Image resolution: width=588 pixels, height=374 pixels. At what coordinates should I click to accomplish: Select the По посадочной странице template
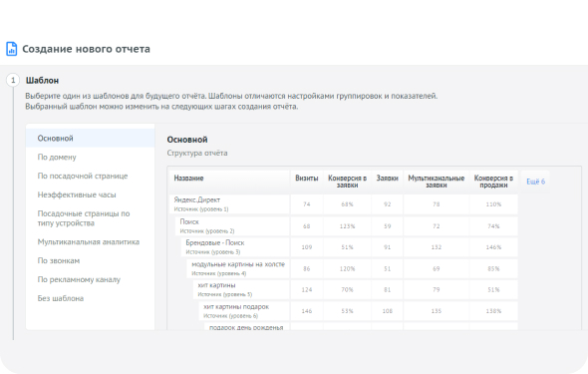91,176
